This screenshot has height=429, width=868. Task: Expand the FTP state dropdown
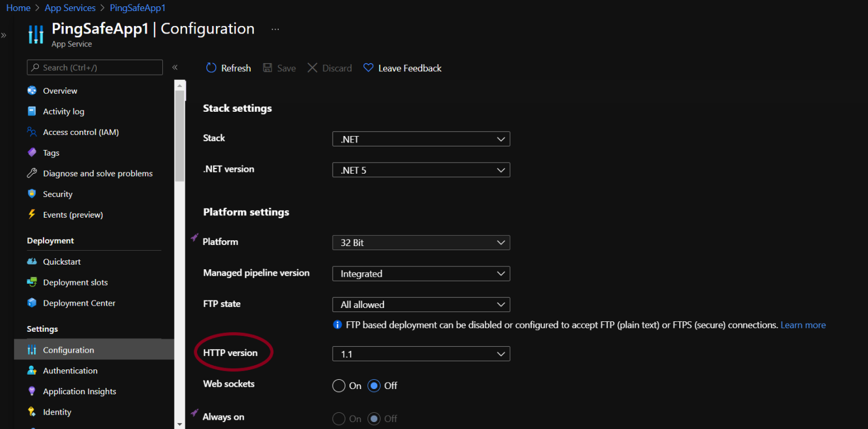pos(421,305)
